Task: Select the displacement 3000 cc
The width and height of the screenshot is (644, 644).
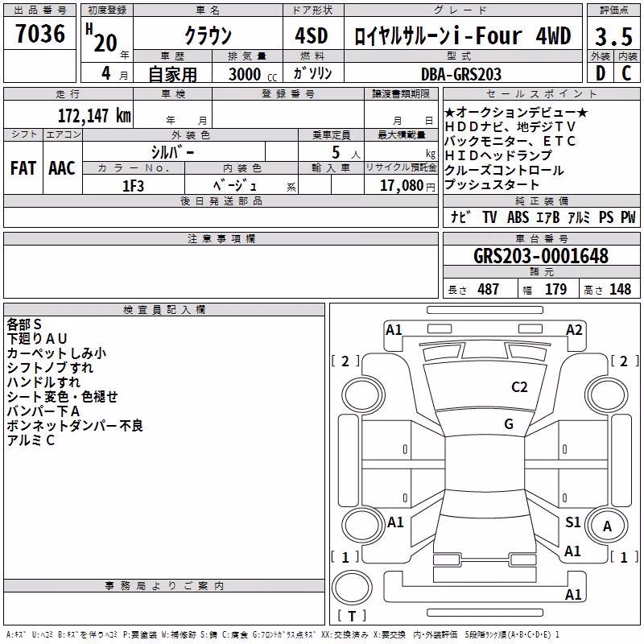Action: click(253, 74)
